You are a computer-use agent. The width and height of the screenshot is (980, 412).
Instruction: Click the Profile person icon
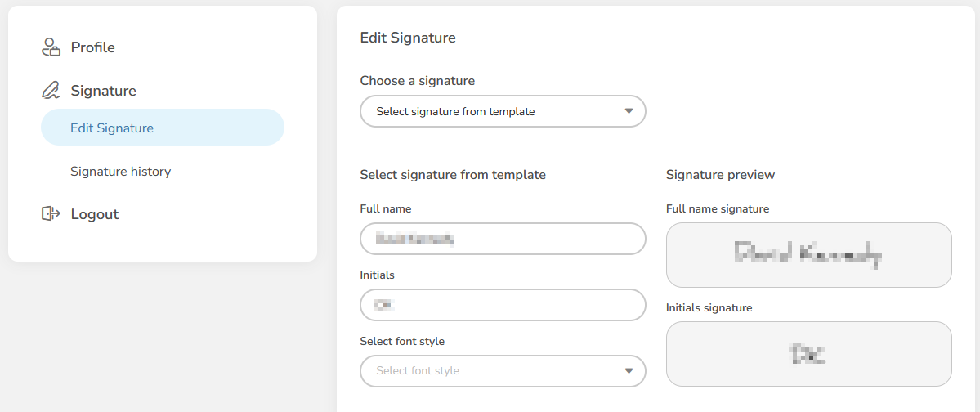tap(51, 47)
